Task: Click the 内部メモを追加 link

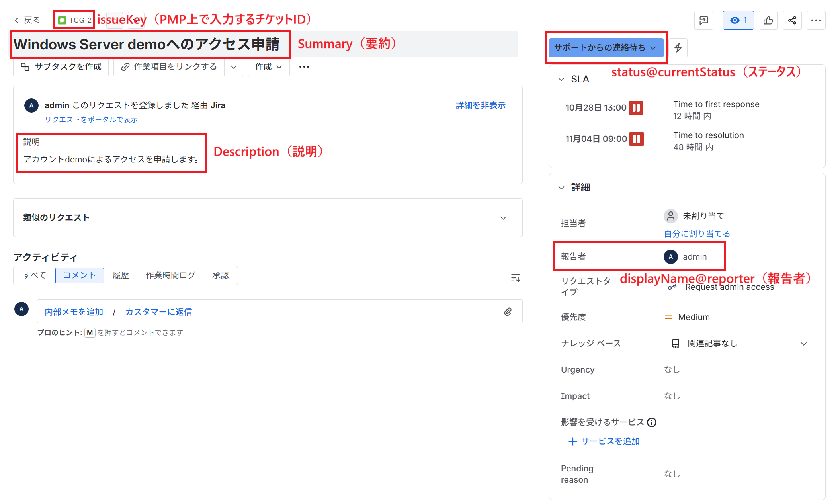Action: click(x=74, y=312)
